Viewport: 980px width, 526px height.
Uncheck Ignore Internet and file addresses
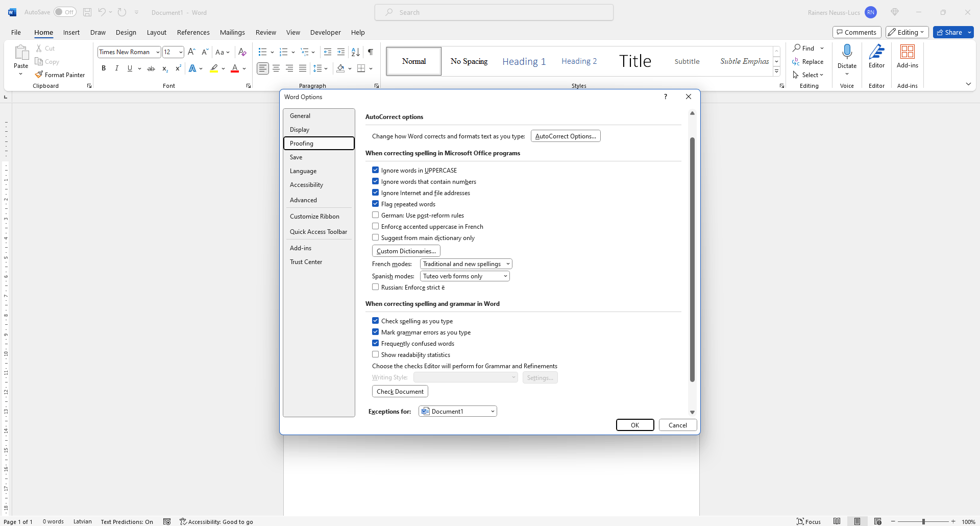pyautogui.click(x=376, y=193)
